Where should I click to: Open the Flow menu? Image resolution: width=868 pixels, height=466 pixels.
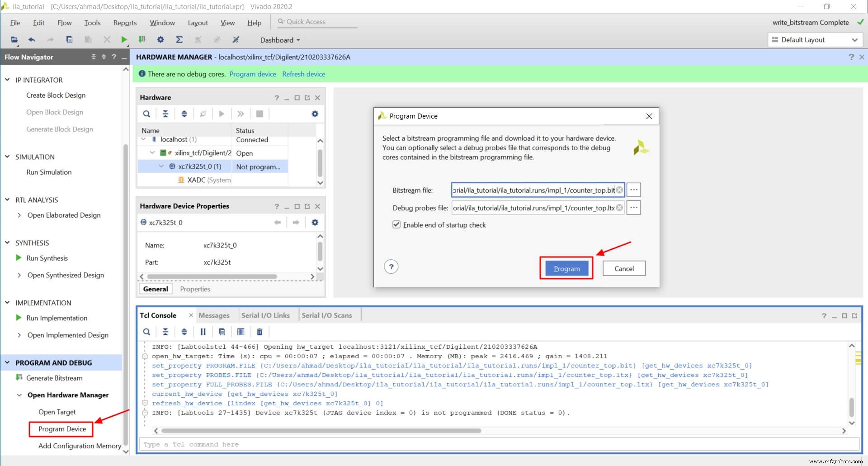64,23
